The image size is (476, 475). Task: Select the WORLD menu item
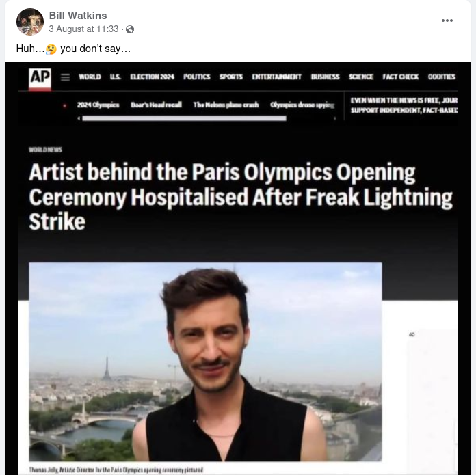click(90, 77)
